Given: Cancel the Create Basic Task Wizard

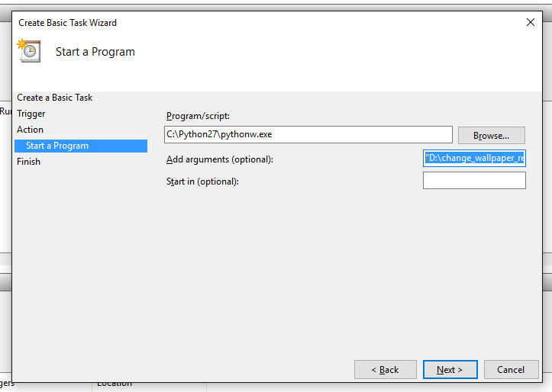Looking at the screenshot, I should click(511, 370).
